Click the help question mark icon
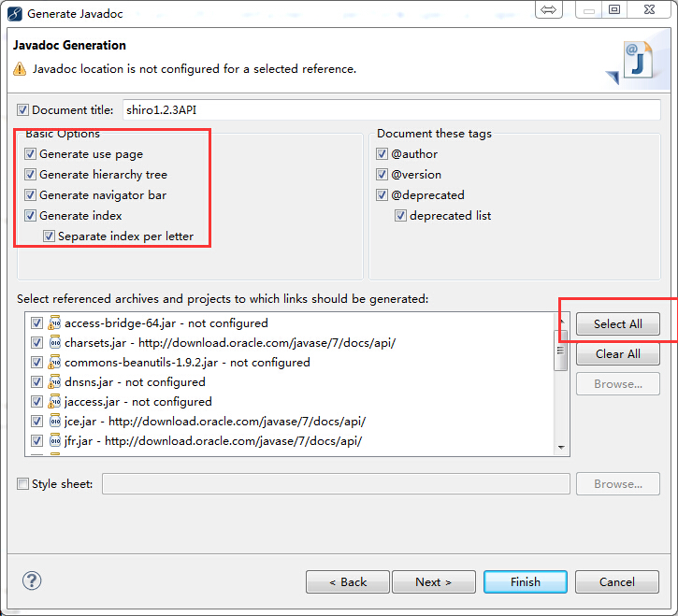The image size is (678, 616). tap(32, 580)
